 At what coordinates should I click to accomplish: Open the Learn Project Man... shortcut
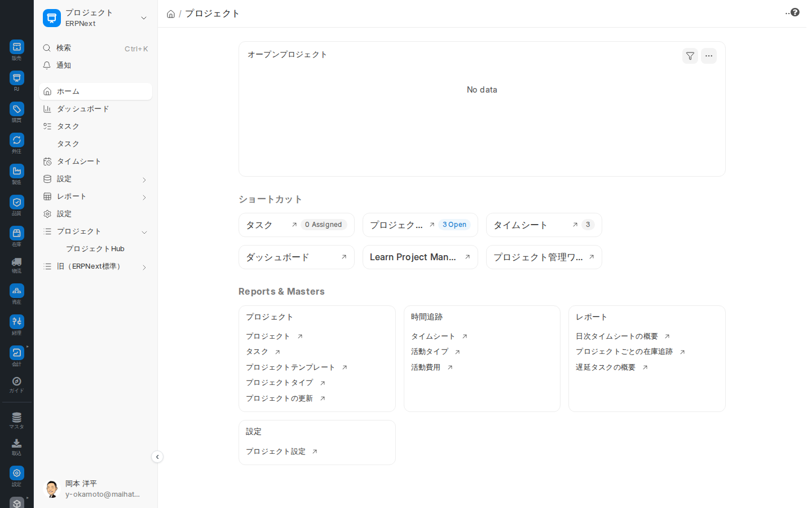pos(420,257)
